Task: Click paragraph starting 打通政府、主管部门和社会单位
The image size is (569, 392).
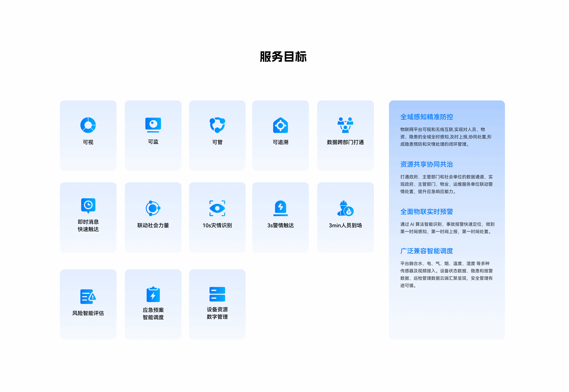Action: click(x=447, y=184)
